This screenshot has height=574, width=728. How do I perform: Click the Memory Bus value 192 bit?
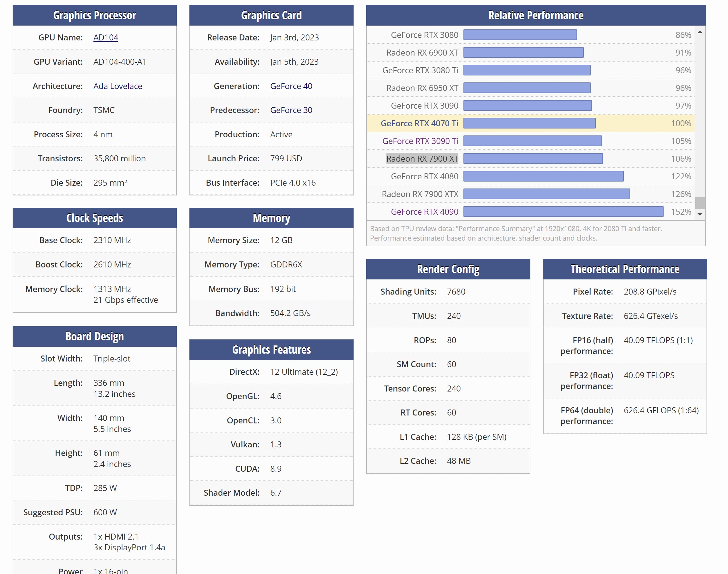coord(283,289)
